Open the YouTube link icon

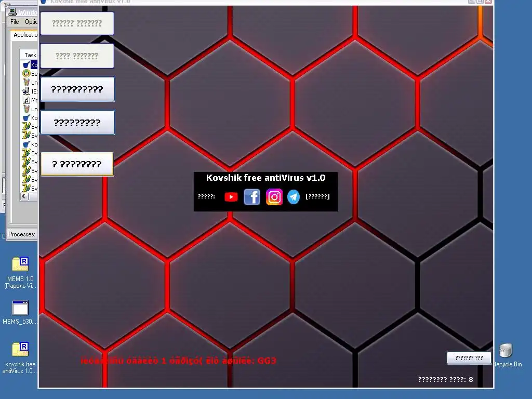tap(231, 197)
